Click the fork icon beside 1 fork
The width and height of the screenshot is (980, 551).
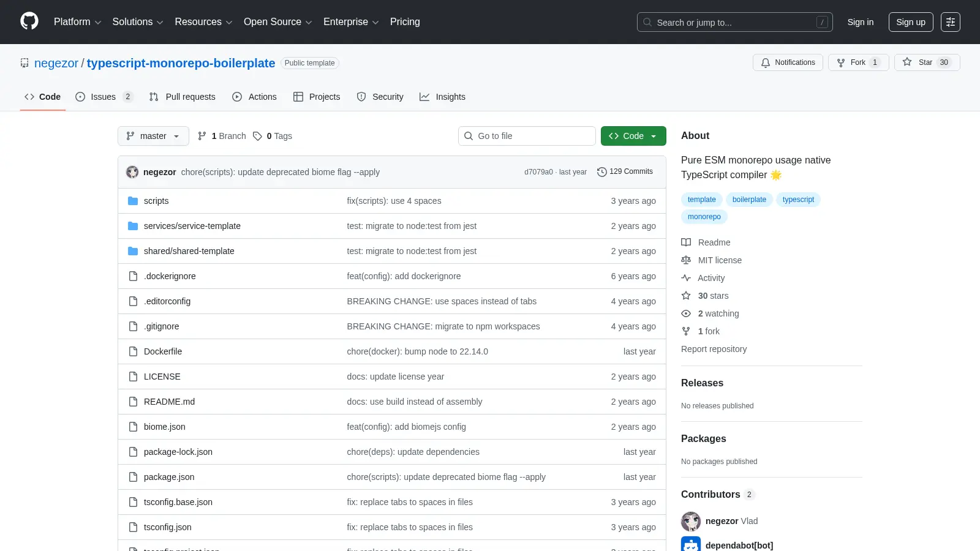(686, 331)
